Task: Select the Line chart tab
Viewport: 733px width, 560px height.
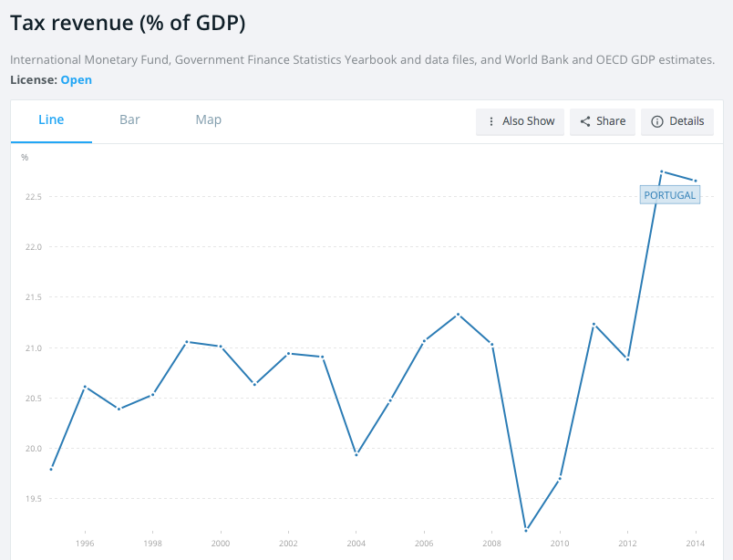Action: click(51, 119)
